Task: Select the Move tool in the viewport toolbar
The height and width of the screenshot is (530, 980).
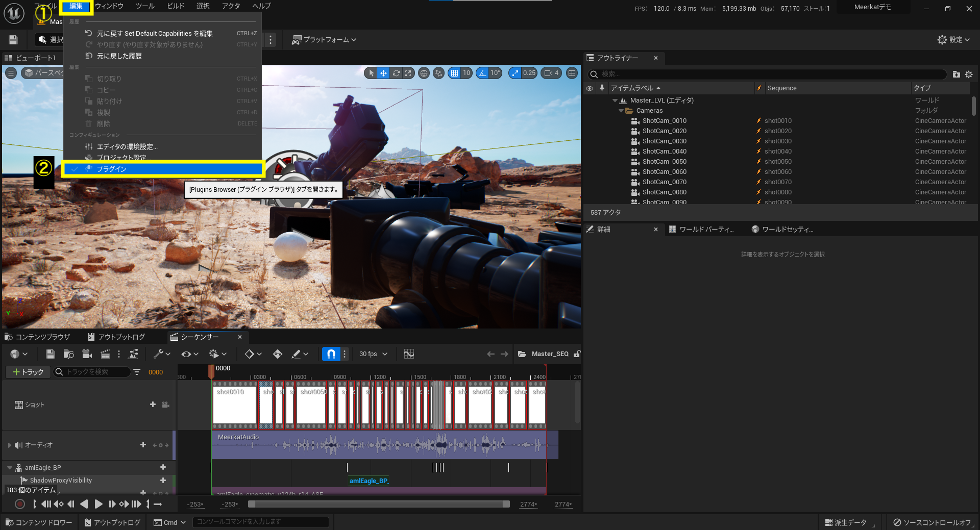Action: click(x=383, y=73)
